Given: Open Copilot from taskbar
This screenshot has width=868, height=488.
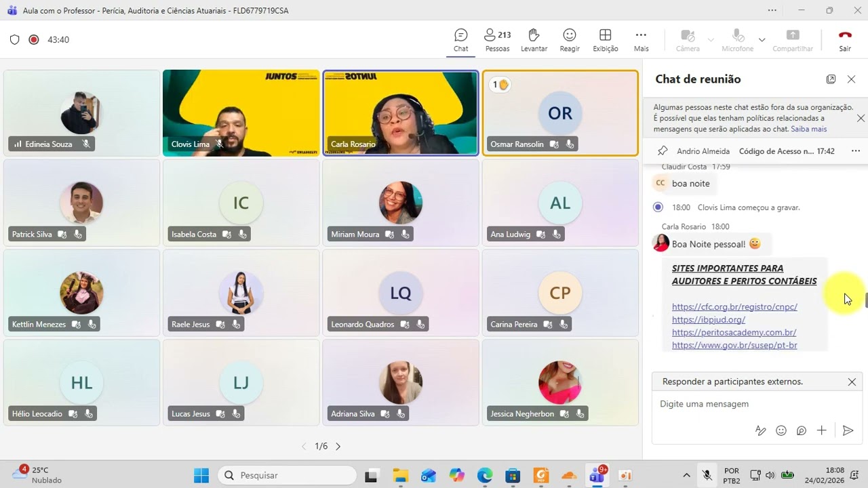Looking at the screenshot, I should point(456,475).
